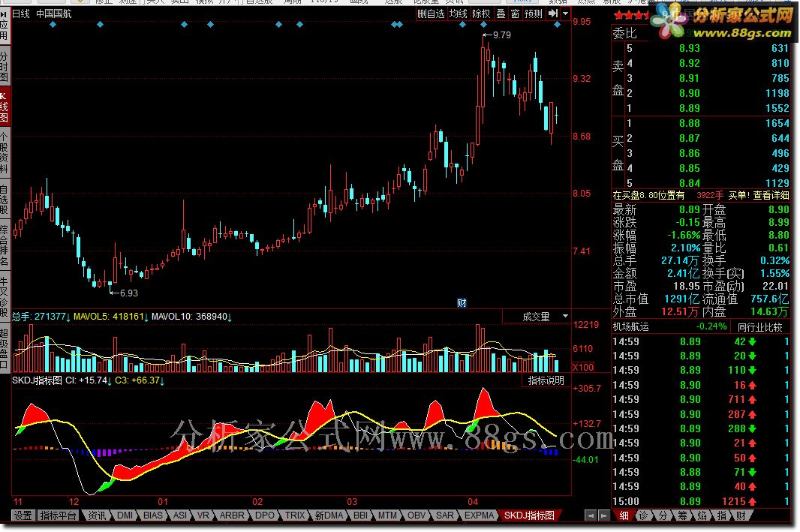Open 个股资料 stock info sidebar tab

coord(4,152)
